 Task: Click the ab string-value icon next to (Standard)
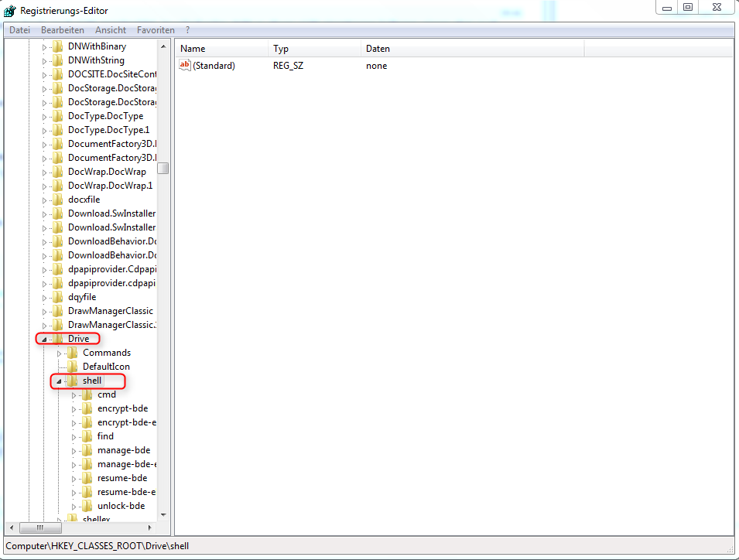[x=185, y=66]
